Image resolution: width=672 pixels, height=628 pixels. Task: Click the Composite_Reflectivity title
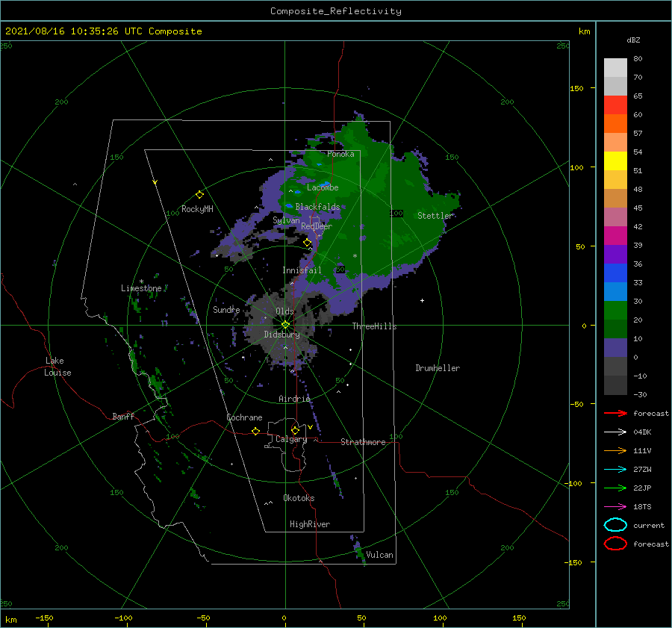click(336, 11)
